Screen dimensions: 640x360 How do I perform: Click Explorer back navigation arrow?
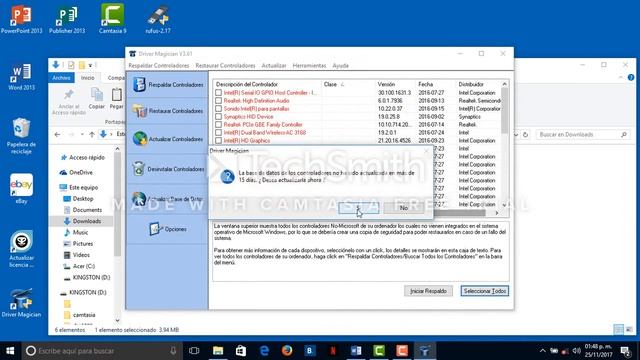pyautogui.click(x=57, y=134)
